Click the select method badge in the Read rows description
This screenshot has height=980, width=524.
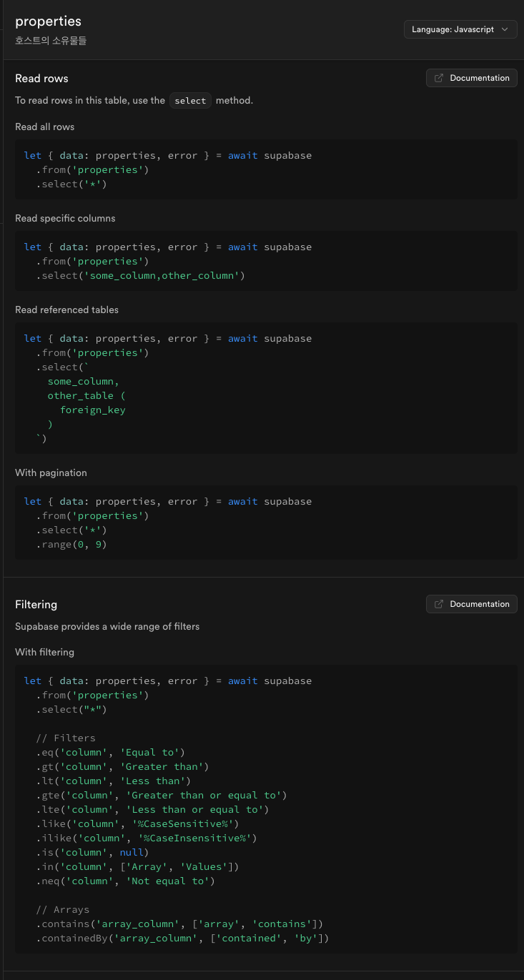[x=190, y=100]
